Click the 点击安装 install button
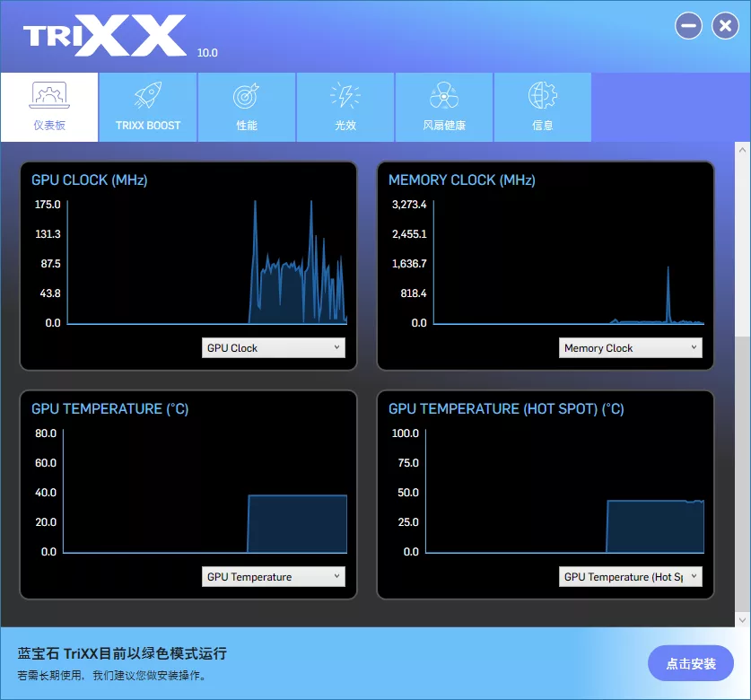Screen dimensions: 751x700 [x=691, y=663]
